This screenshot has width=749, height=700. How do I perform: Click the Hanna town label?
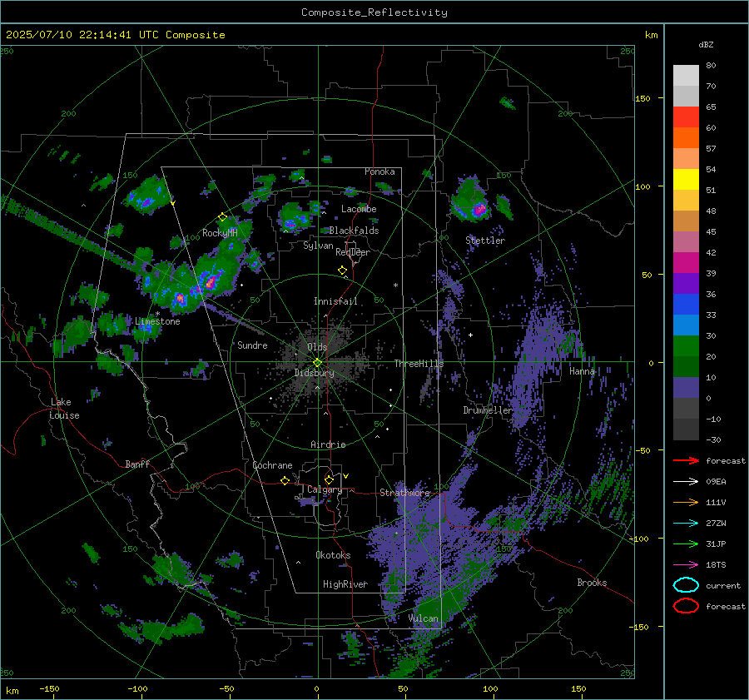[582, 371]
